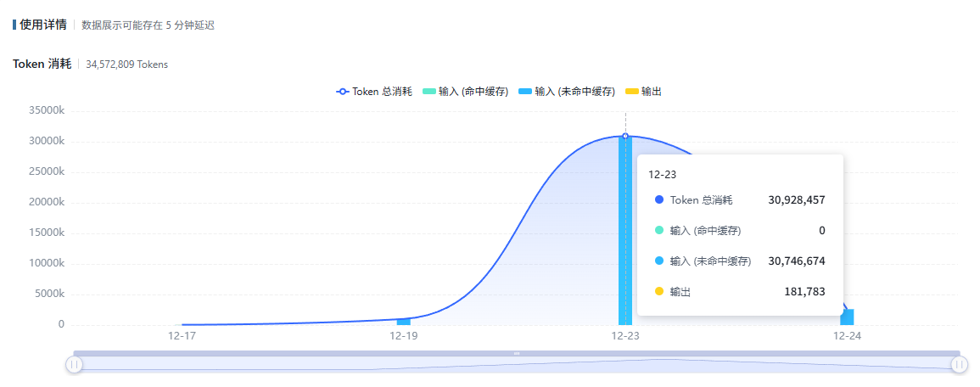Click the blue dot beside Token 总消耗 in tooltip
Viewport: 980px width, 387px height.
click(659, 200)
